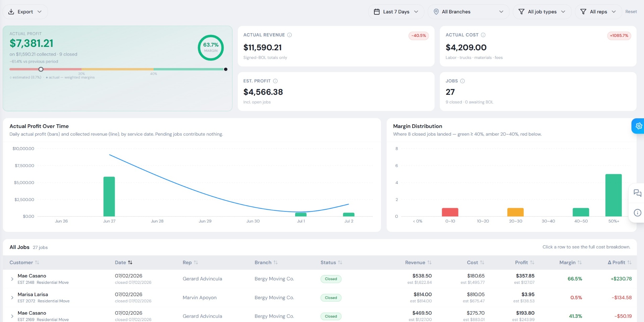The height and width of the screenshot is (322, 644).
Task: Click the amber 20–30 margin distribution bar
Action: tap(516, 212)
